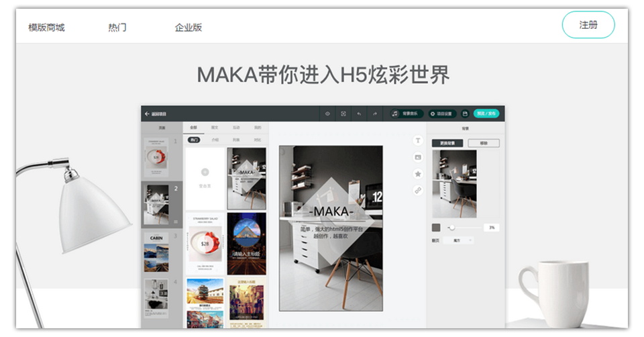Choose the vintage street template
The width and height of the screenshot is (644, 337).
pyautogui.click(x=246, y=303)
